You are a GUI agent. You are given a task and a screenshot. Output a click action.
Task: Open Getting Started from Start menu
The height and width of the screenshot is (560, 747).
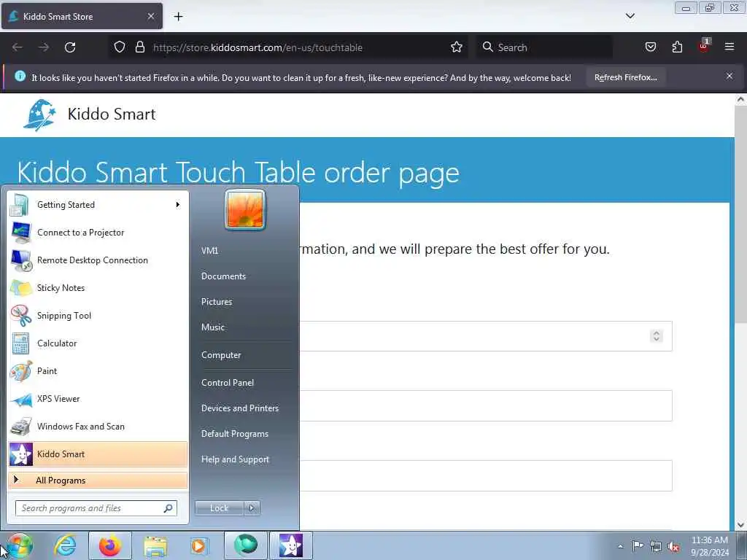(98, 205)
